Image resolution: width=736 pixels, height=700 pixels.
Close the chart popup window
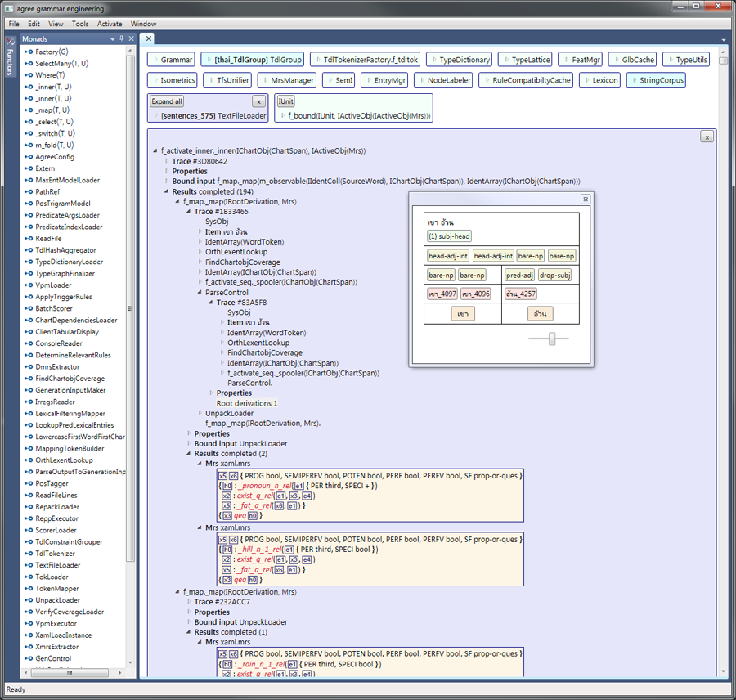(585, 199)
